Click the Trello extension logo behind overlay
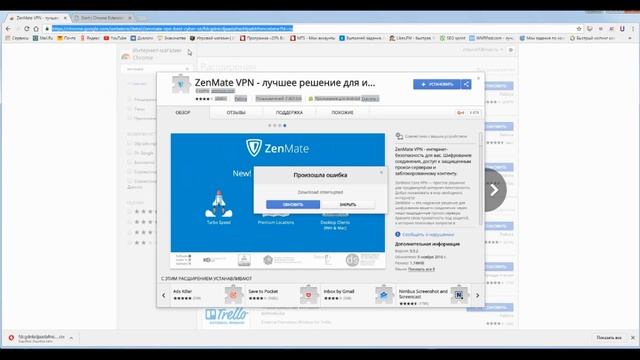 click(x=226, y=316)
